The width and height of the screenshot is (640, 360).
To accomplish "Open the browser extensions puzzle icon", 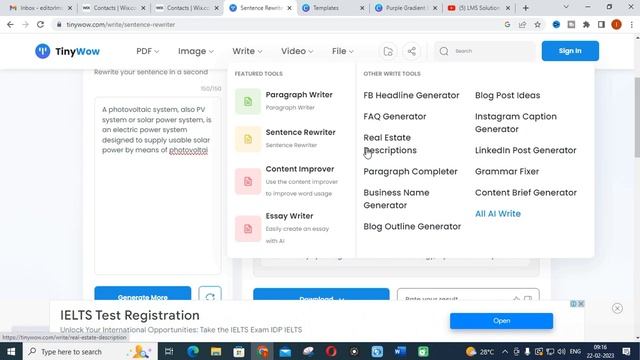I will click(x=586, y=24).
